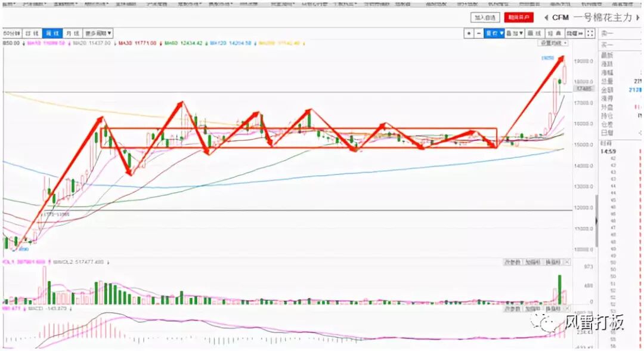Click the MA30 11771.00 indicator label
This screenshot has width=644, height=351.
137,43
